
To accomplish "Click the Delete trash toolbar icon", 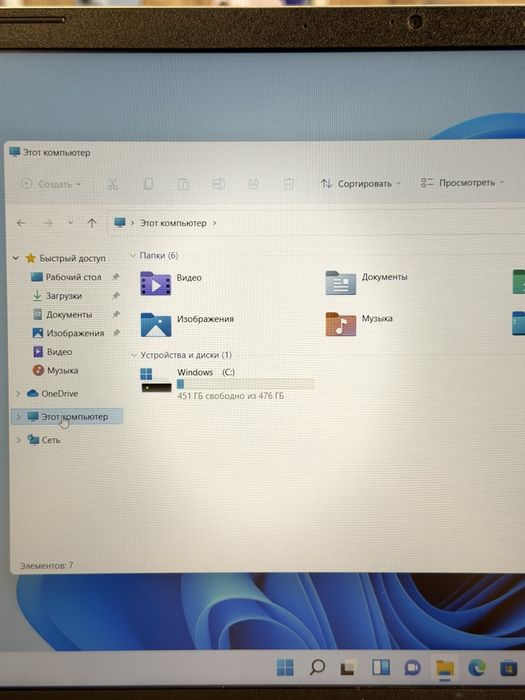I will click(x=289, y=184).
